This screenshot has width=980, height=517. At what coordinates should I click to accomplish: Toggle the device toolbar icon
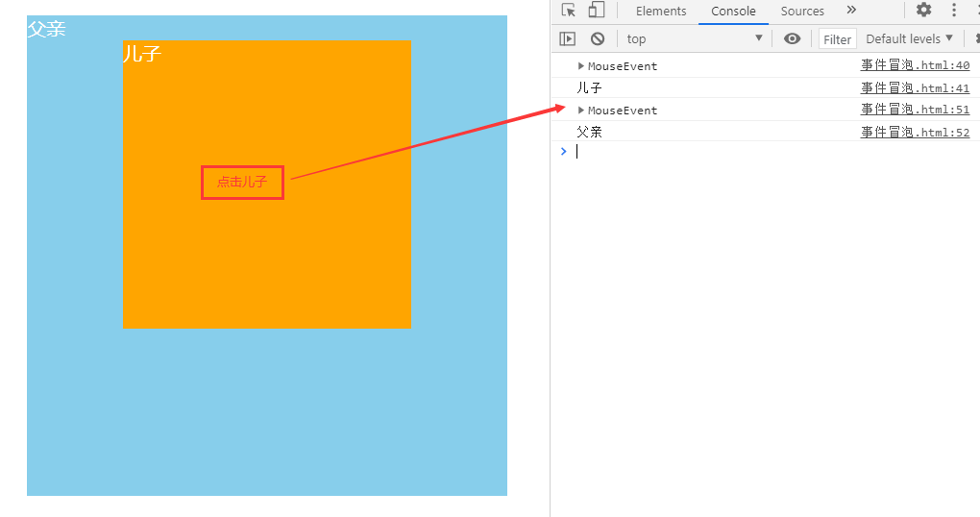[x=597, y=11]
